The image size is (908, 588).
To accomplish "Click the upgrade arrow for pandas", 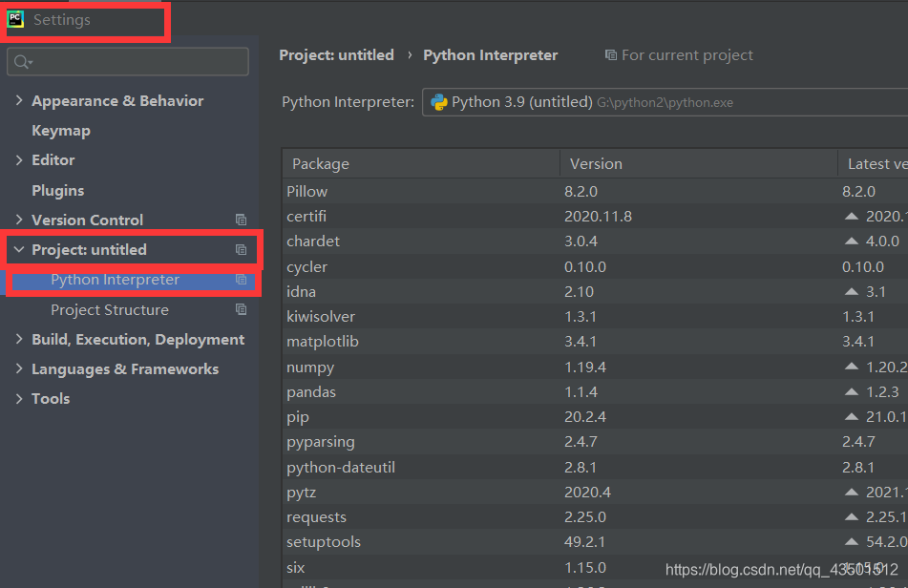I will tap(852, 391).
